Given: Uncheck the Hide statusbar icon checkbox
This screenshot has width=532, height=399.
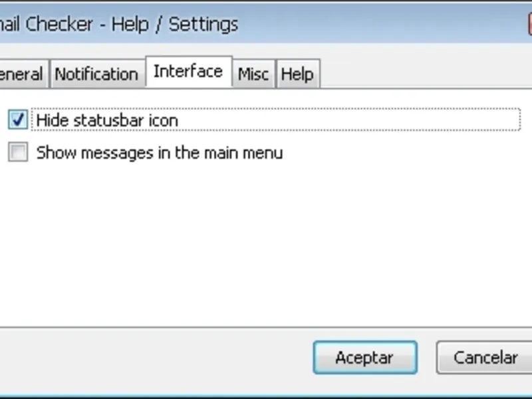Looking at the screenshot, I should (x=18, y=120).
